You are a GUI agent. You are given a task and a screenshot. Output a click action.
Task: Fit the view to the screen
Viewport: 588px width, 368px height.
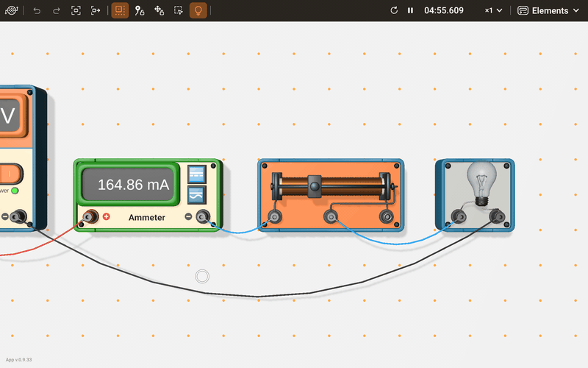[76, 10]
